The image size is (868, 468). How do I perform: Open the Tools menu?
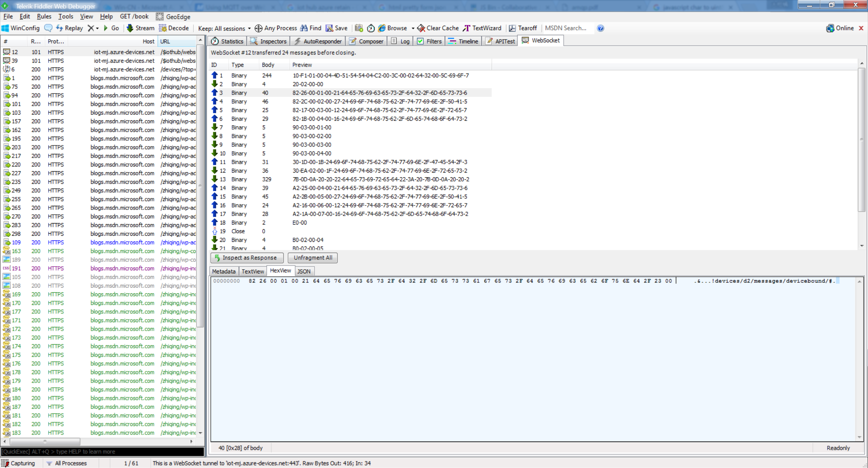[x=65, y=16]
